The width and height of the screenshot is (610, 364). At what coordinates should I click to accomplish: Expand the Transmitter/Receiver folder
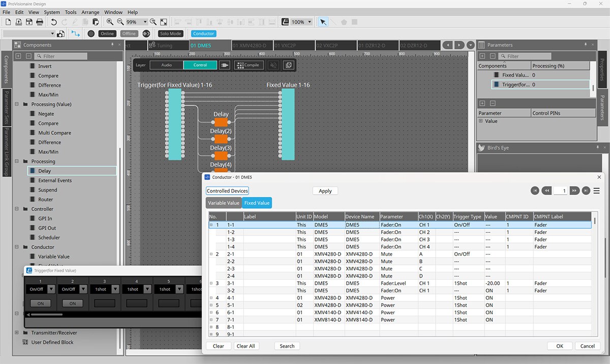pyautogui.click(x=17, y=332)
